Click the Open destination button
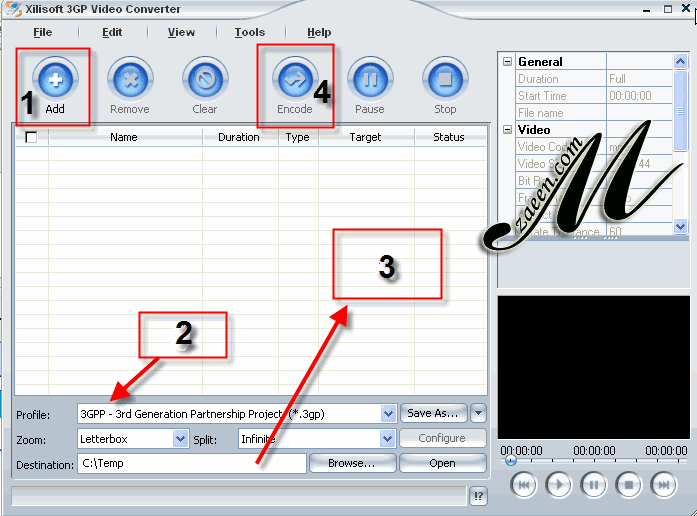 pos(442,463)
